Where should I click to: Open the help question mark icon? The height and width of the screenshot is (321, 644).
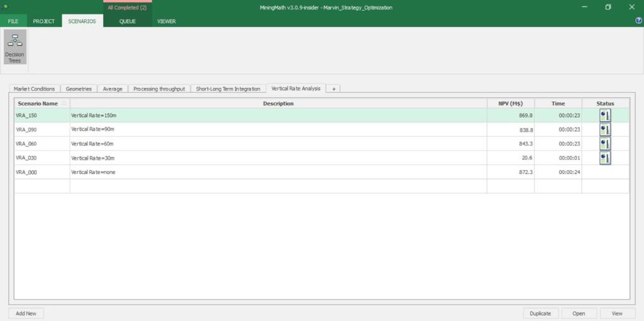(x=638, y=21)
